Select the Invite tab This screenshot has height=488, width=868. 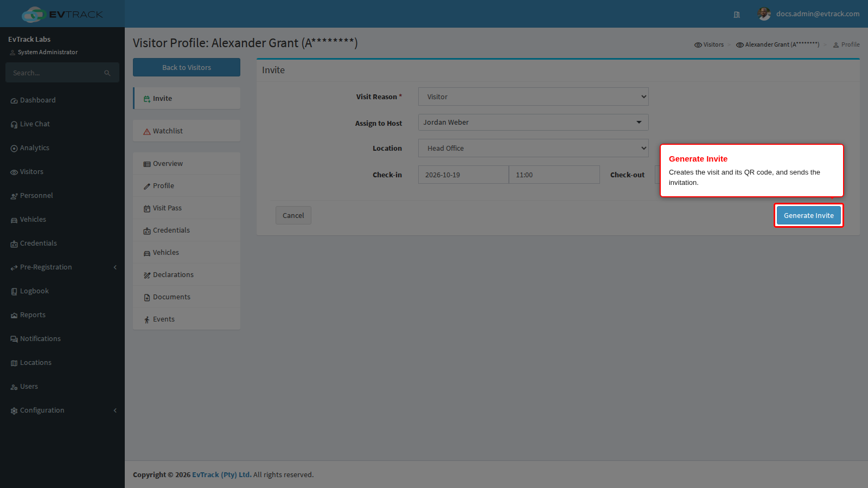(x=187, y=98)
